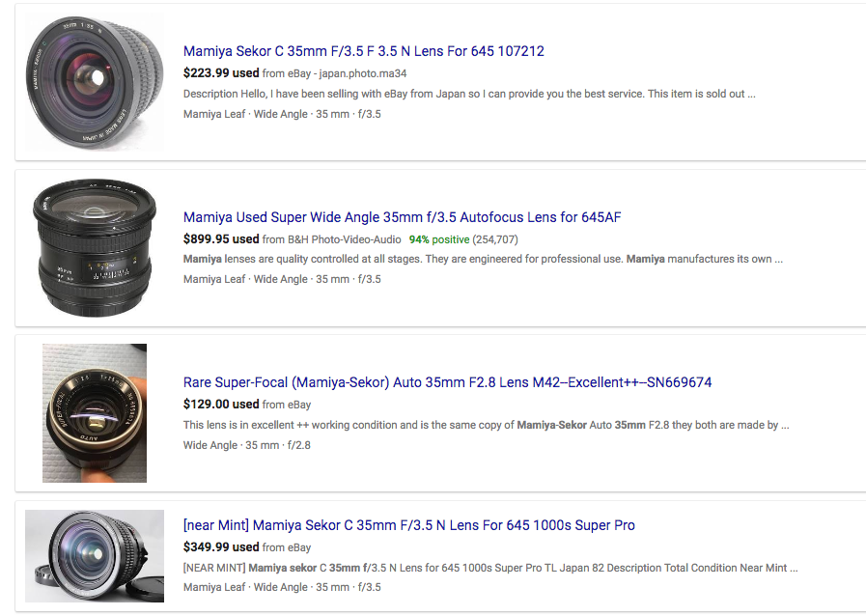Click 'from eBay - japan.photo.ma34' seller text

point(334,73)
